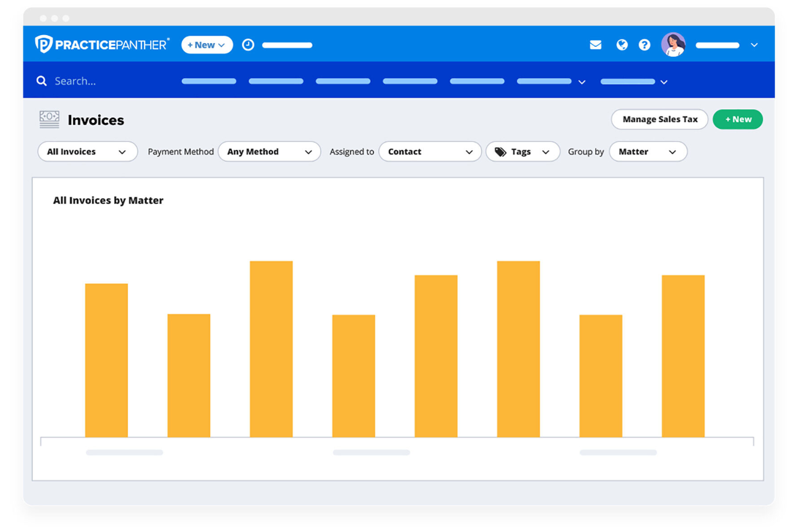This screenshot has height=532, width=798.
Task: Open the help question mark icon
Action: [x=644, y=45]
